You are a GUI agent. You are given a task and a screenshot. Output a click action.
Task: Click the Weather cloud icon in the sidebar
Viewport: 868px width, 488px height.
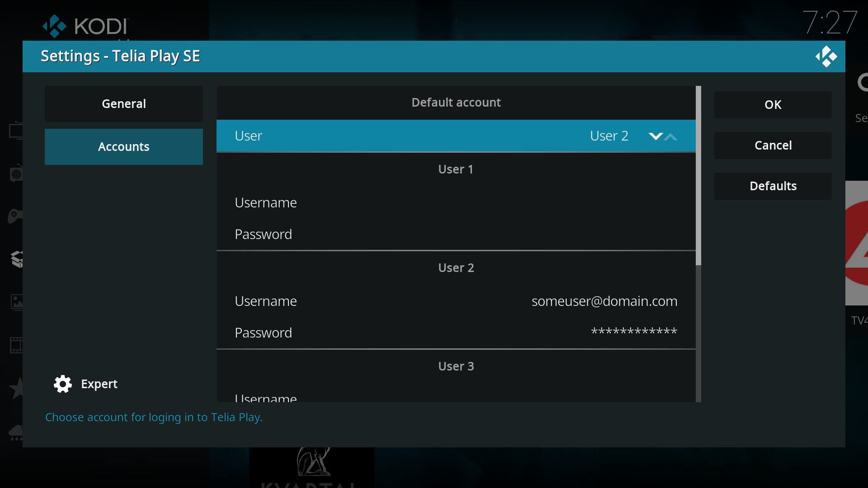(16, 432)
